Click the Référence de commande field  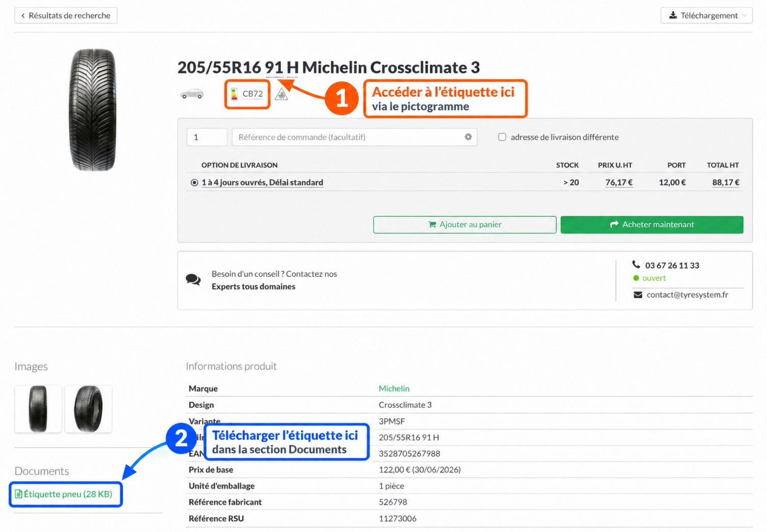click(x=354, y=137)
